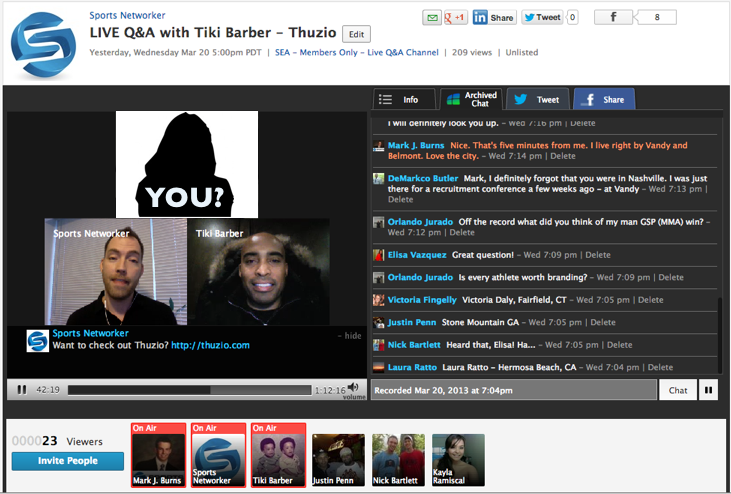Click the Recorded Mar 20, 2013 chat field
The width and height of the screenshot is (731, 494).
coord(514,390)
